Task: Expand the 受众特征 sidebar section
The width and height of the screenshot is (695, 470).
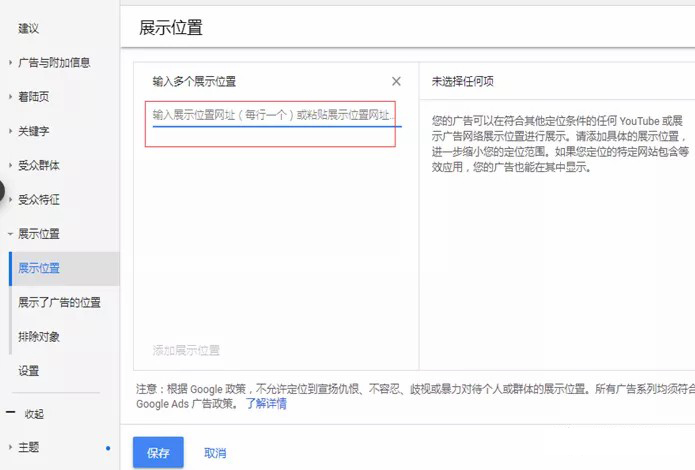Action: tap(38, 199)
